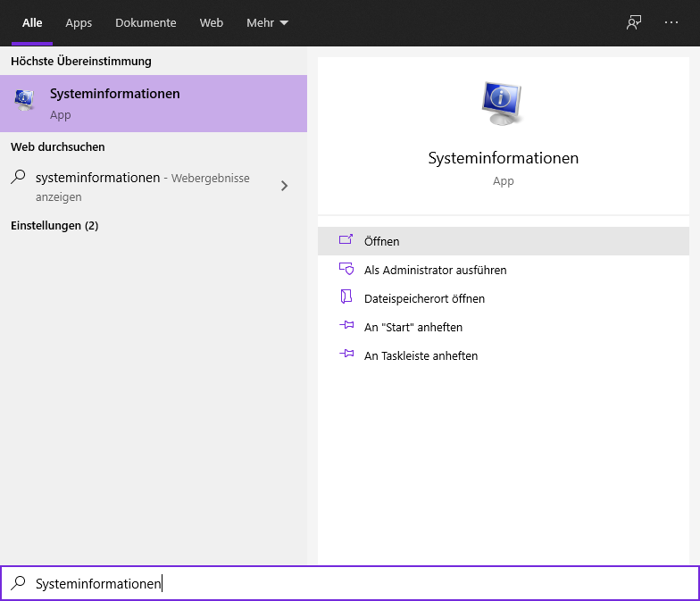700x601 pixels.
Task: Click the administrator shield icon
Action: (346, 269)
